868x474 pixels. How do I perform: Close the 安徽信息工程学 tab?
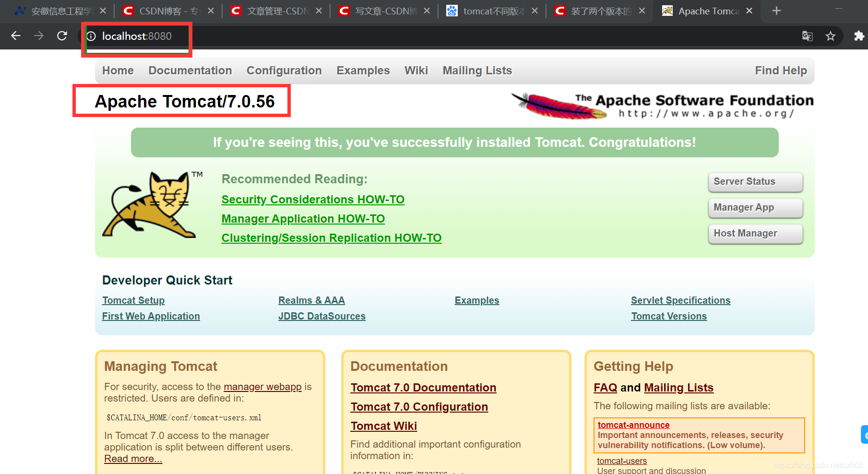click(103, 11)
